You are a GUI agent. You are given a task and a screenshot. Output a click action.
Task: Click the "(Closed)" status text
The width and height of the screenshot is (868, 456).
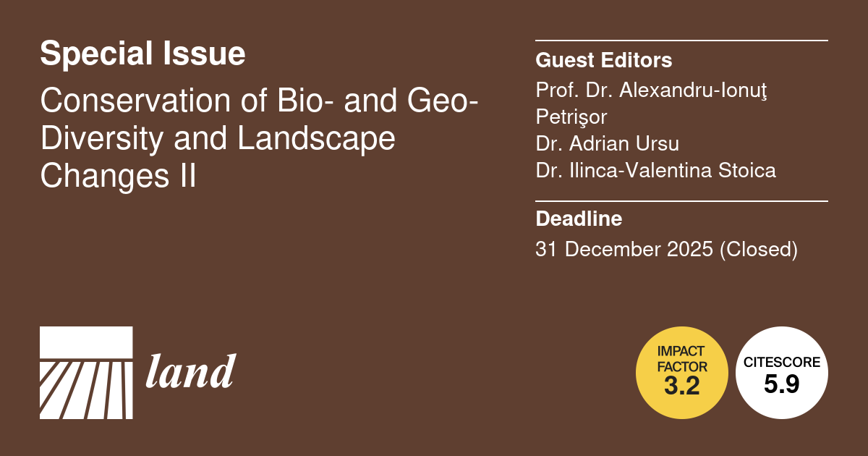coord(758,250)
